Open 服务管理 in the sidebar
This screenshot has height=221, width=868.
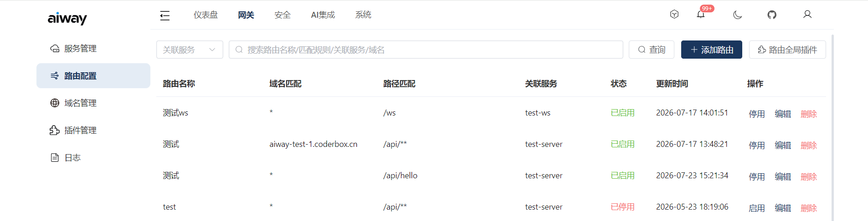93,48
